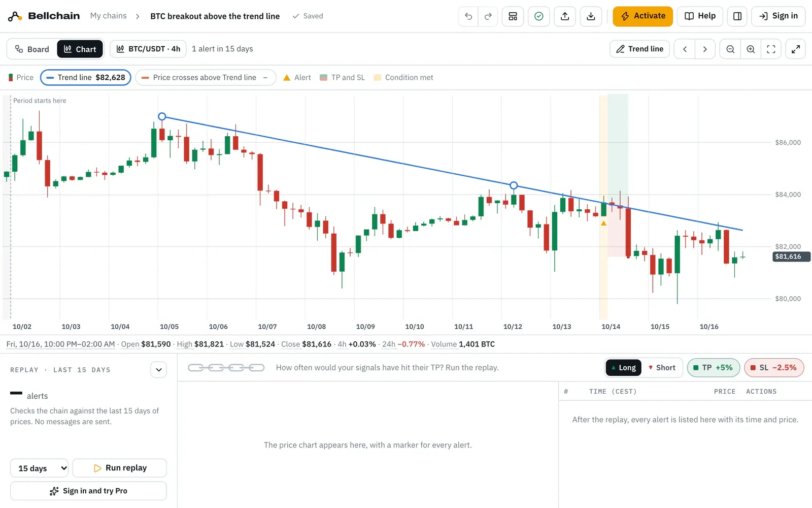Click the TP and SL legend swatch
Viewport: 812px width, 508px height.
(x=323, y=78)
